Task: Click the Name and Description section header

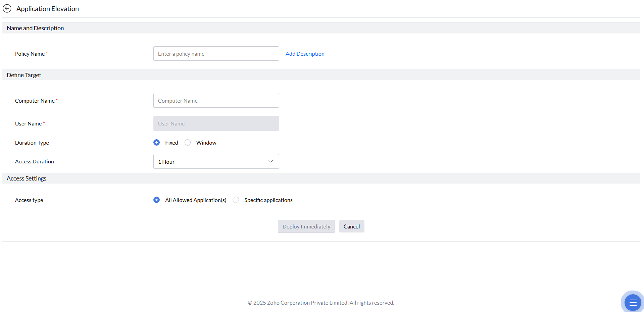Action: pos(35,28)
